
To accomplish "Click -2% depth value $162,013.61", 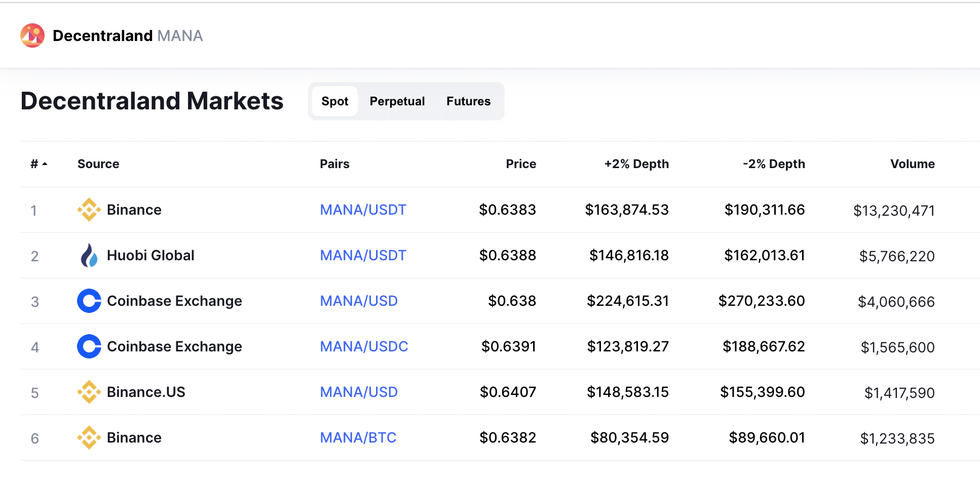I will (765, 255).
